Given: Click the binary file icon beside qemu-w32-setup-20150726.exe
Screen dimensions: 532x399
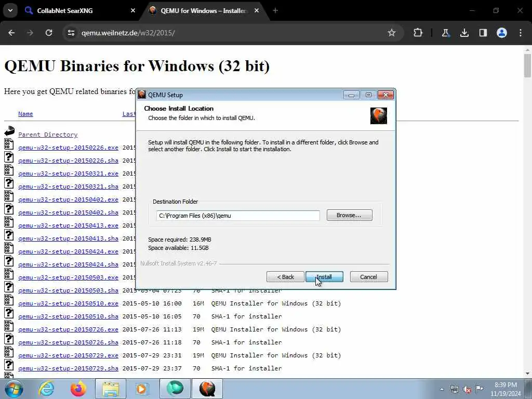Looking at the screenshot, I should point(9,326).
